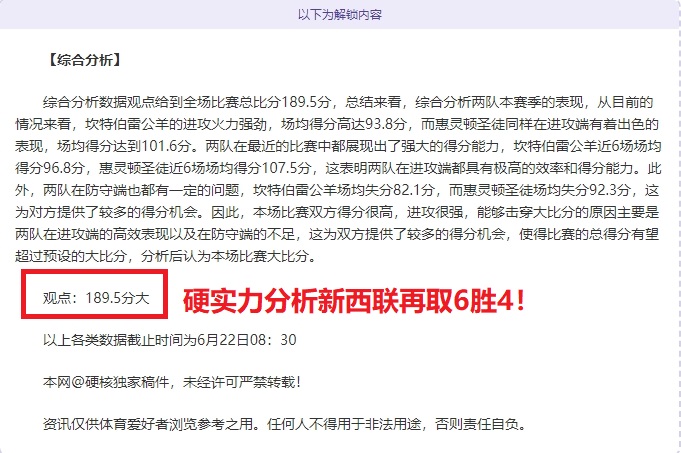Click the last paragraph line 超过预设的大比分，分析后认为本场比赛大比分。
681x453 pixels.
coord(165,256)
